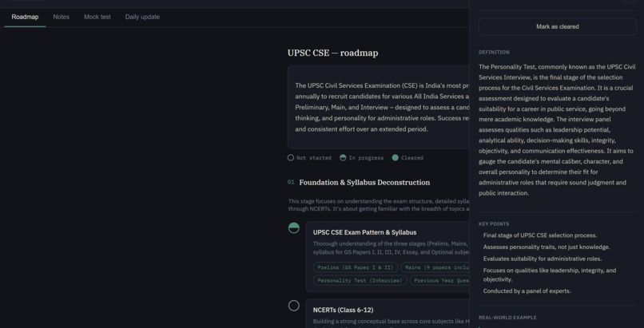Image resolution: width=644 pixels, height=328 pixels.
Task: Open the Personality Test (Interview) topic chip
Action: pos(360,280)
